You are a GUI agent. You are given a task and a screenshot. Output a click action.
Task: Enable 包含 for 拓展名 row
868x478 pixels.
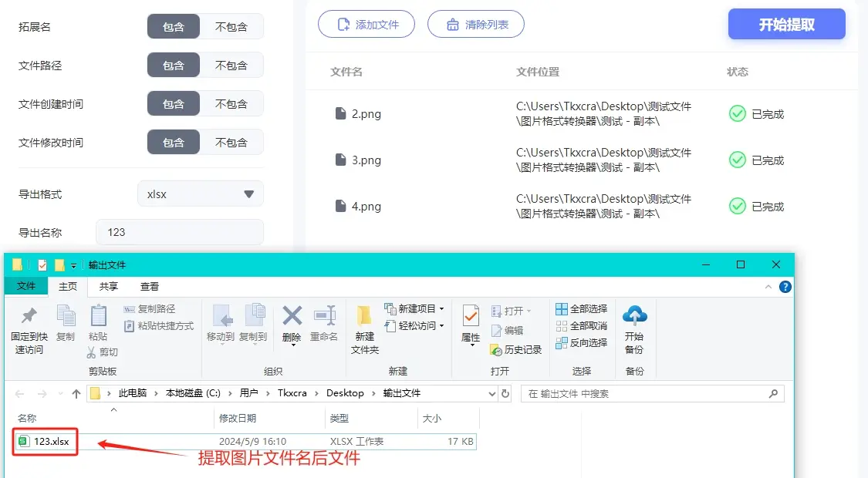pos(173,25)
